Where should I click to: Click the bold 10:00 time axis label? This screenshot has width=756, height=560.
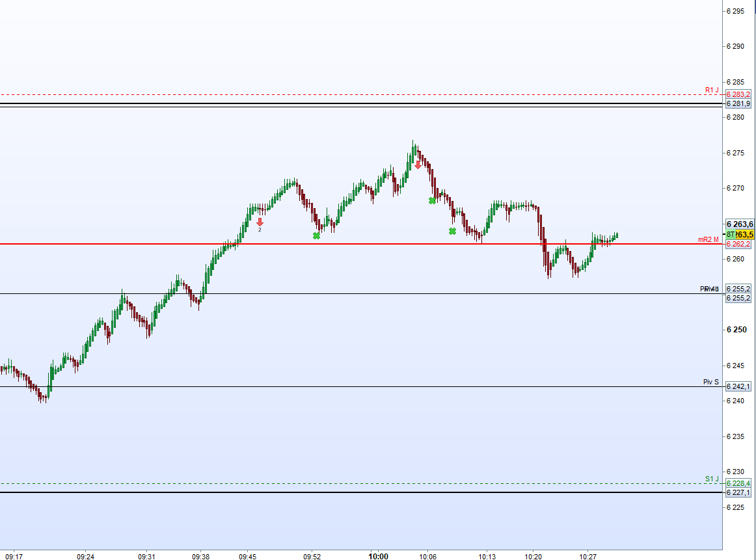(379, 557)
